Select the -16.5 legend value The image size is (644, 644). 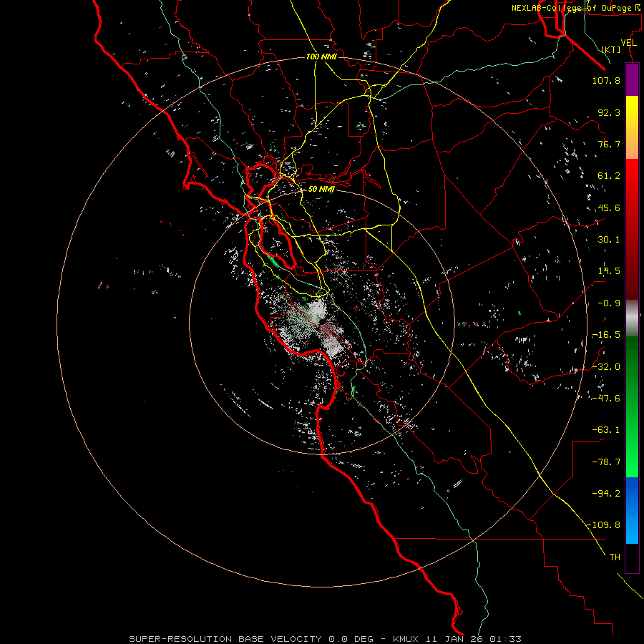coord(606,335)
